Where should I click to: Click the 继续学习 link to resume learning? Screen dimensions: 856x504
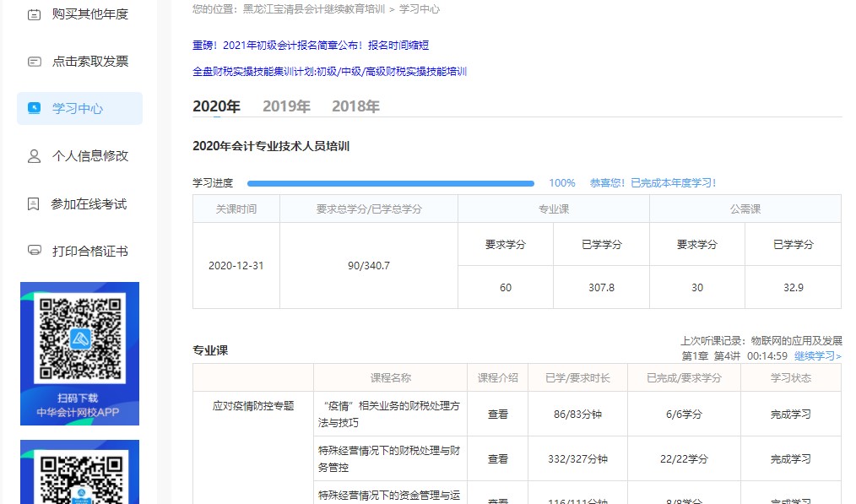[x=815, y=355]
